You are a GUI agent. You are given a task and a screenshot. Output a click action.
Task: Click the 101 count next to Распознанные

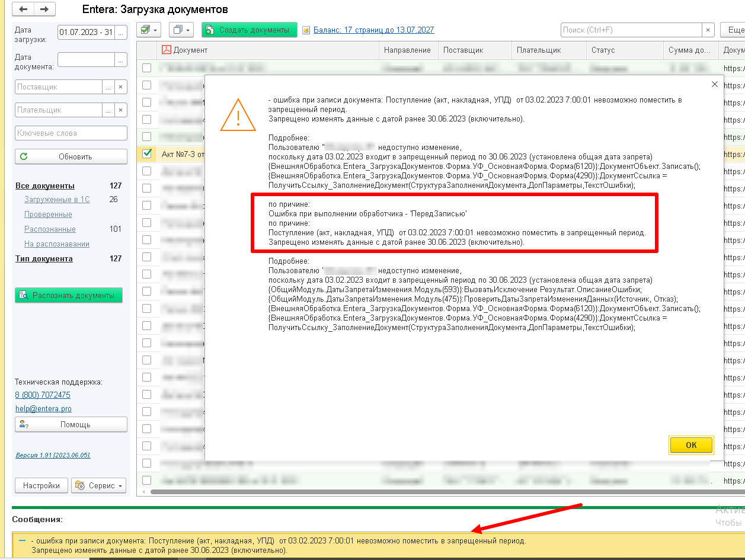[115, 229]
